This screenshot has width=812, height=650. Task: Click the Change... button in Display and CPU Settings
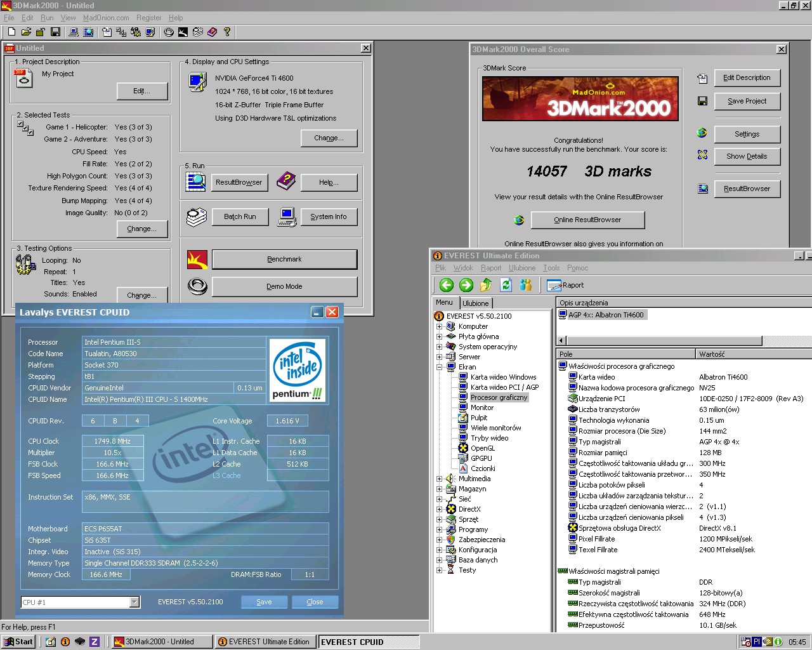(329, 138)
